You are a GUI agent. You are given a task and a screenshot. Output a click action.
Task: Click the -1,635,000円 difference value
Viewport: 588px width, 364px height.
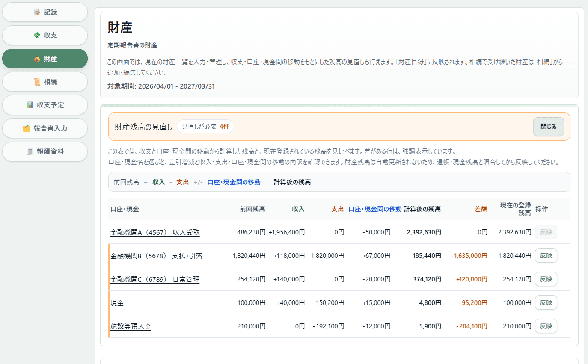[x=469, y=256]
